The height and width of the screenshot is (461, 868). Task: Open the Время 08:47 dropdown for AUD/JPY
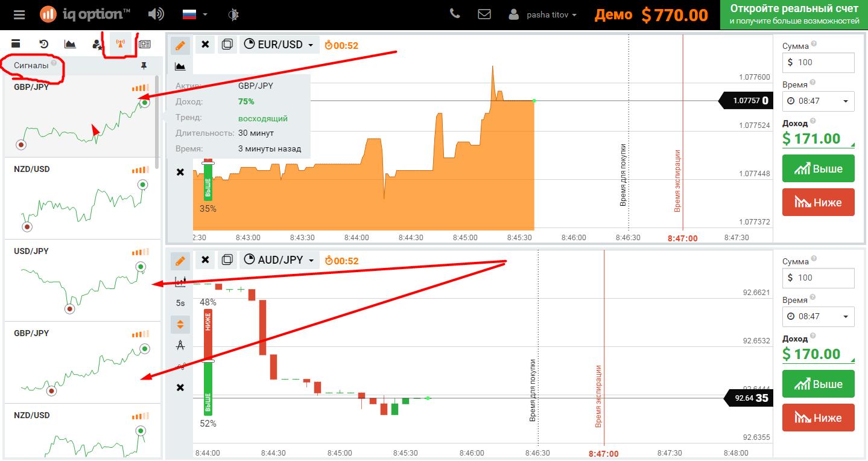pos(818,316)
